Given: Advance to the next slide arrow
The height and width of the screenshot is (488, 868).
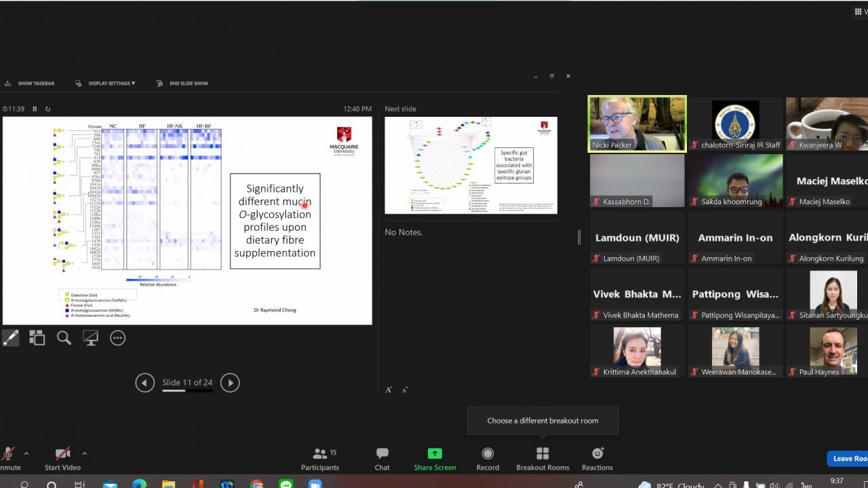Looking at the screenshot, I should point(230,383).
